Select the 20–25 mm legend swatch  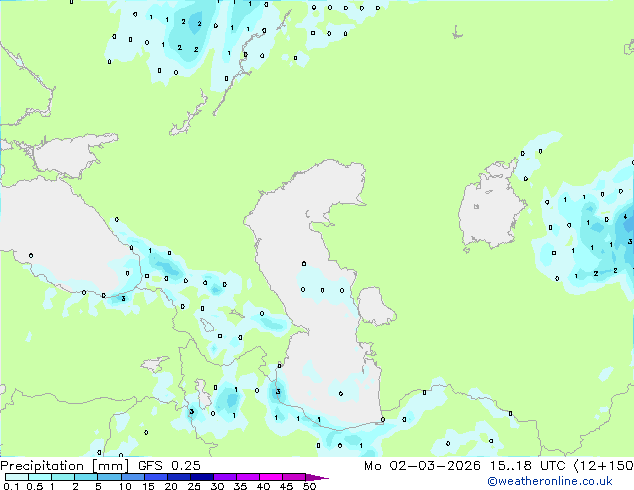click(178, 477)
